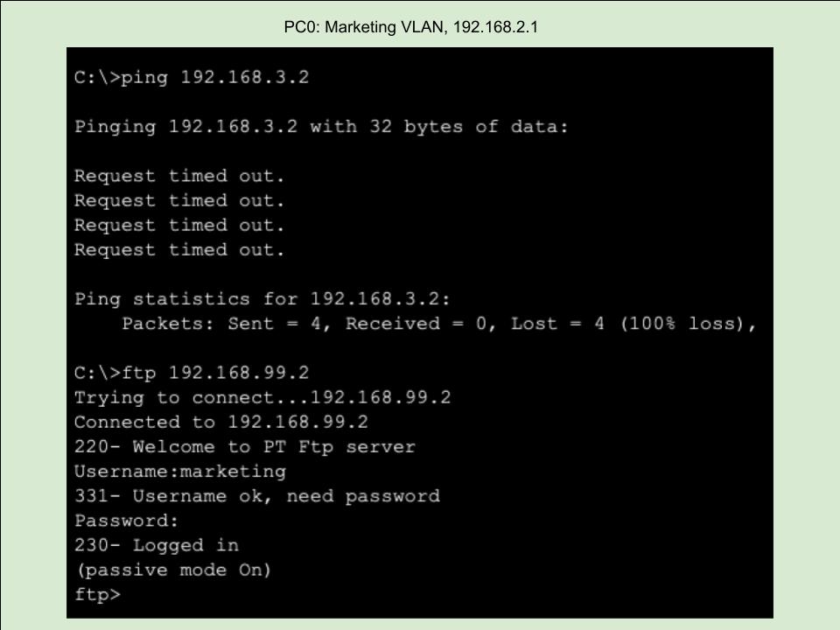Click the PC0 Marketing VLAN title text
This screenshot has width=840, height=630.
411,27
